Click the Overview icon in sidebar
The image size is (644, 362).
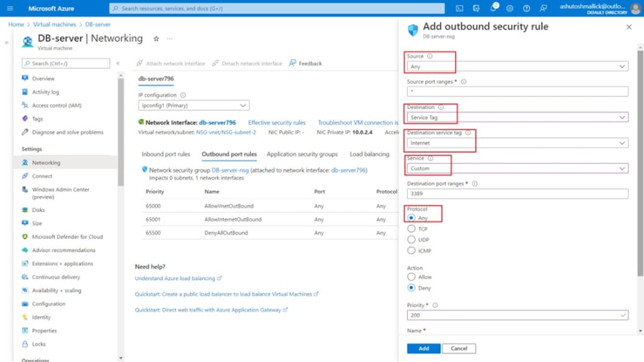click(x=25, y=78)
